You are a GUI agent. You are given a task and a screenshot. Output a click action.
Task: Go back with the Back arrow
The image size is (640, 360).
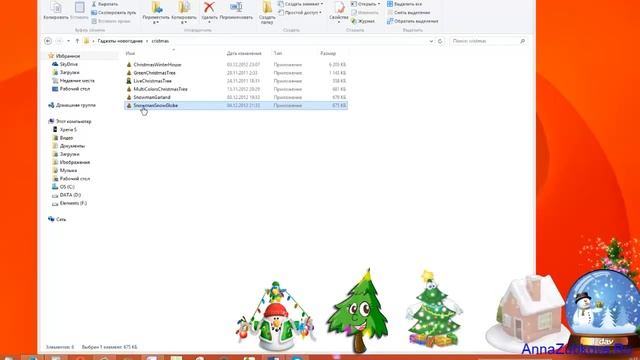[48, 41]
